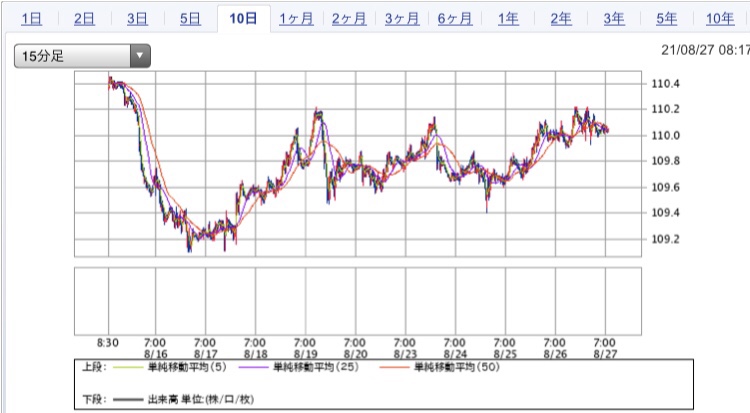Switch to the 6ヶ月 period tab
Viewport: 750px width, 413px height.
point(455,19)
